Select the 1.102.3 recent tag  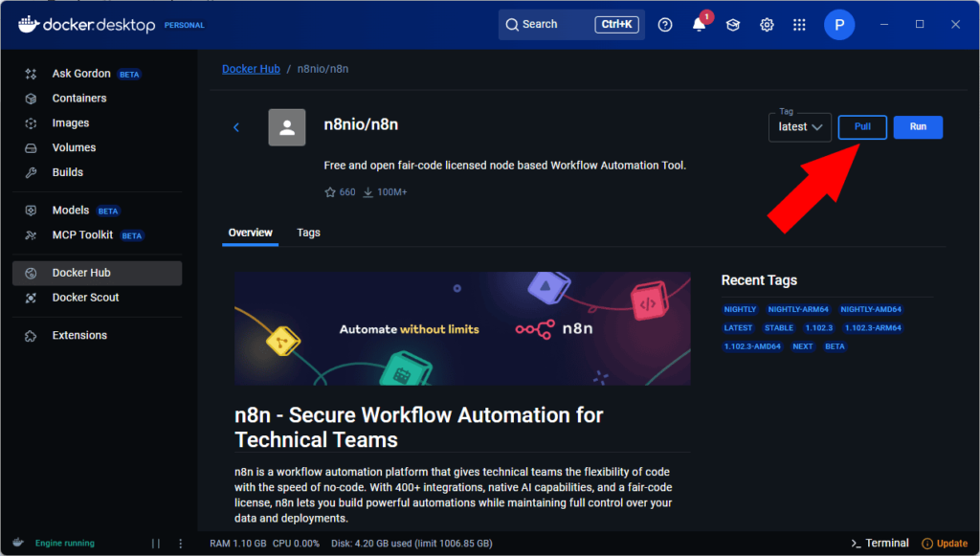point(819,328)
